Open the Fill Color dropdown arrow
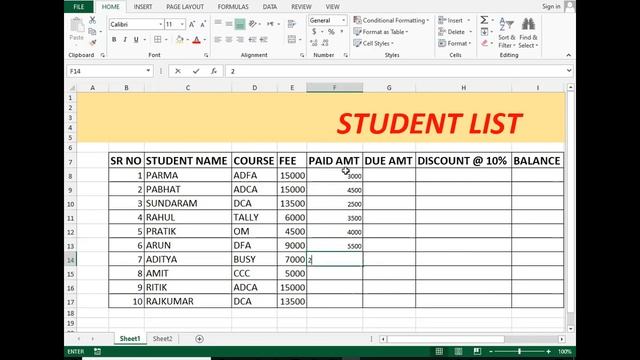Image resolution: width=640 pixels, height=360 pixels. click(x=188, y=40)
